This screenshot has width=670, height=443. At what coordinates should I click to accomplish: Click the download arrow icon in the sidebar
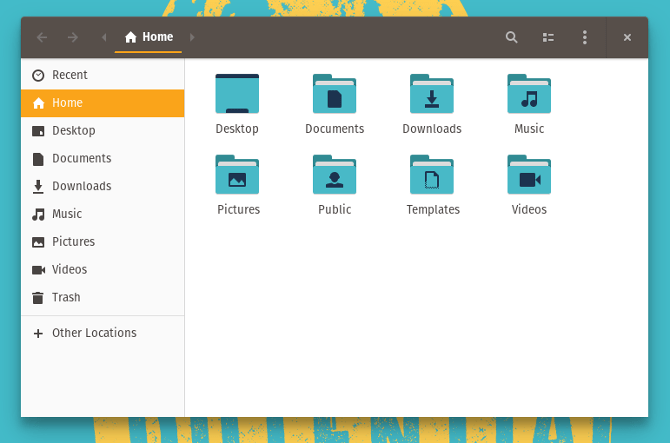pyautogui.click(x=38, y=186)
